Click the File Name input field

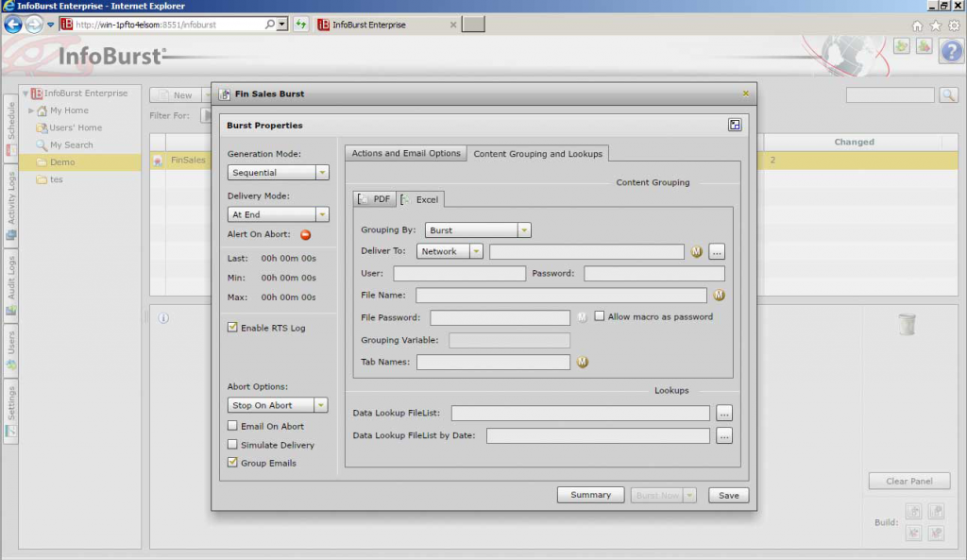click(561, 296)
